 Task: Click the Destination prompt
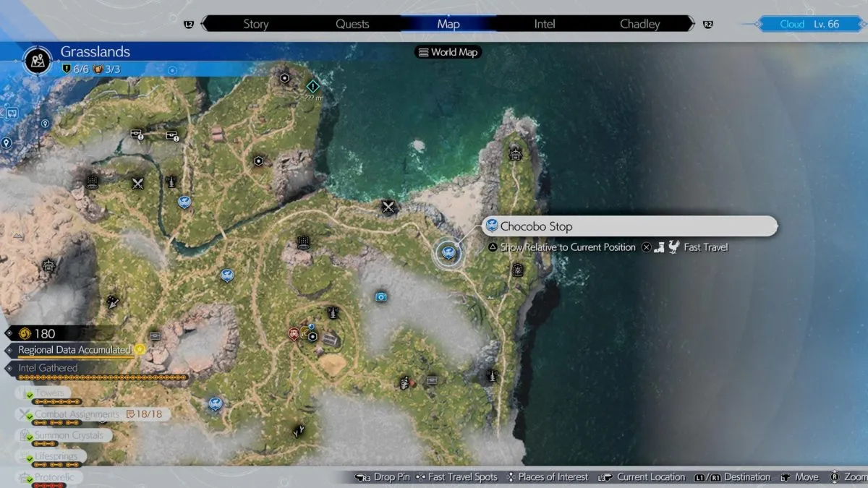[731, 477]
